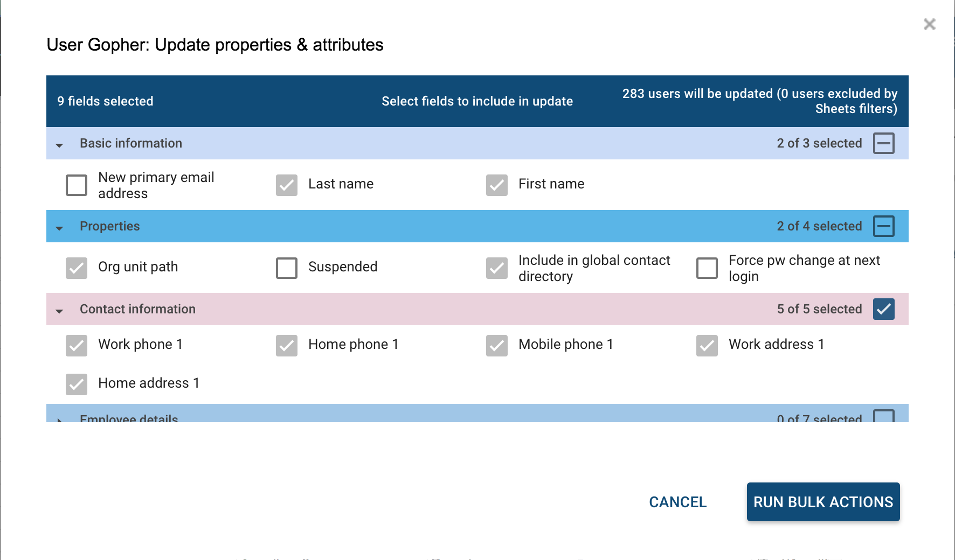The width and height of the screenshot is (955, 560).
Task: Check the Suspended property
Action: coord(287,268)
